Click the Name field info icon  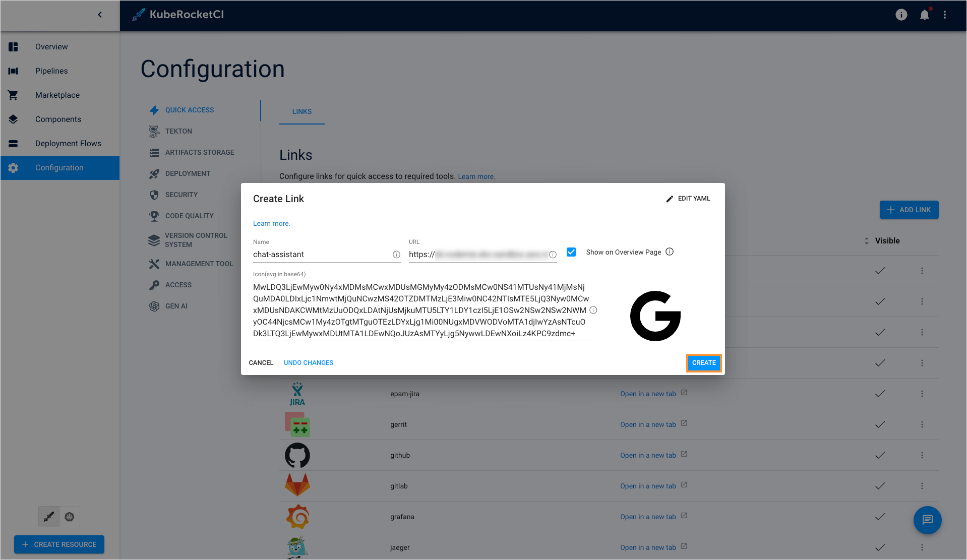click(396, 255)
